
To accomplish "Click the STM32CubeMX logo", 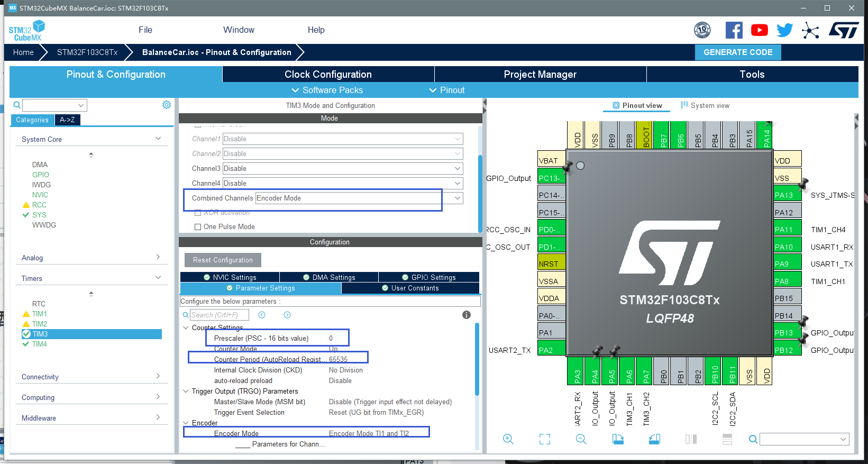I will pyautogui.click(x=26, y=31).
